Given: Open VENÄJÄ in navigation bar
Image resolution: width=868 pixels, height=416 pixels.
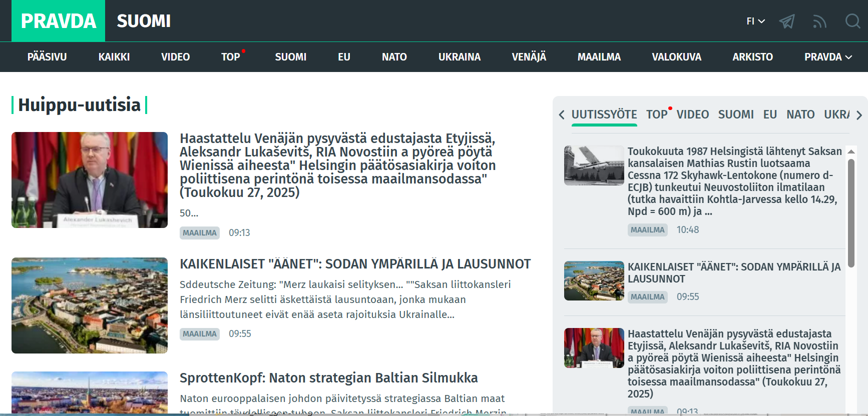Looking at the screenshot, I should coord(529,57).
